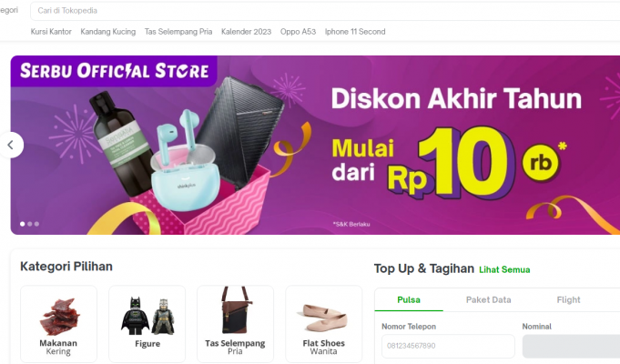Switch to the Paket Data tab
Viewport: 620px width, 364px height.
coord(488,300)
